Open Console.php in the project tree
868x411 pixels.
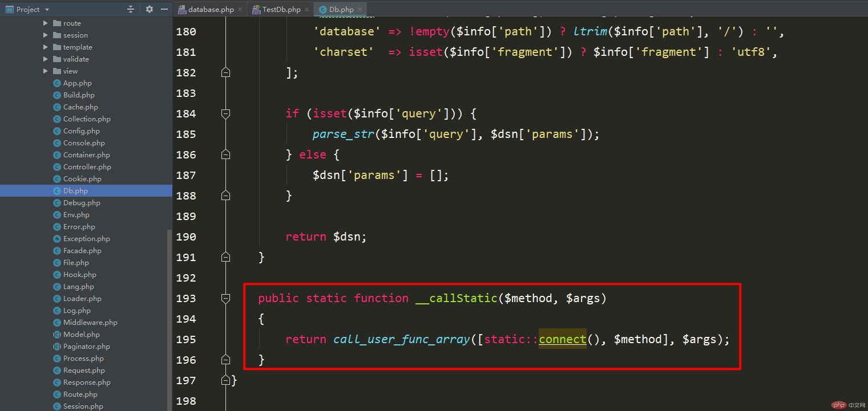pos(84,143)
